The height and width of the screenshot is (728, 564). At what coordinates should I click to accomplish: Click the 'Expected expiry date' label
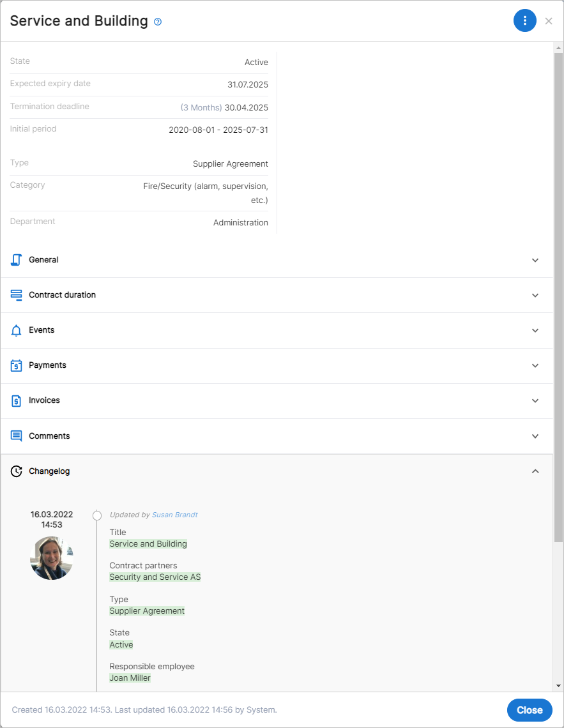pos(50,84)
